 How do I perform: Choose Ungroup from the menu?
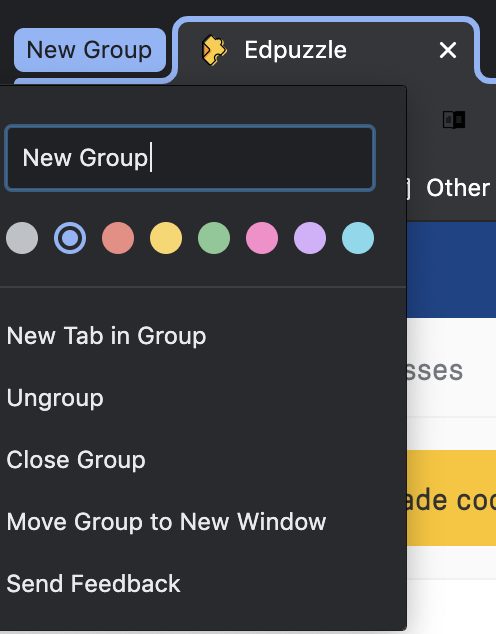pos(203,398)
